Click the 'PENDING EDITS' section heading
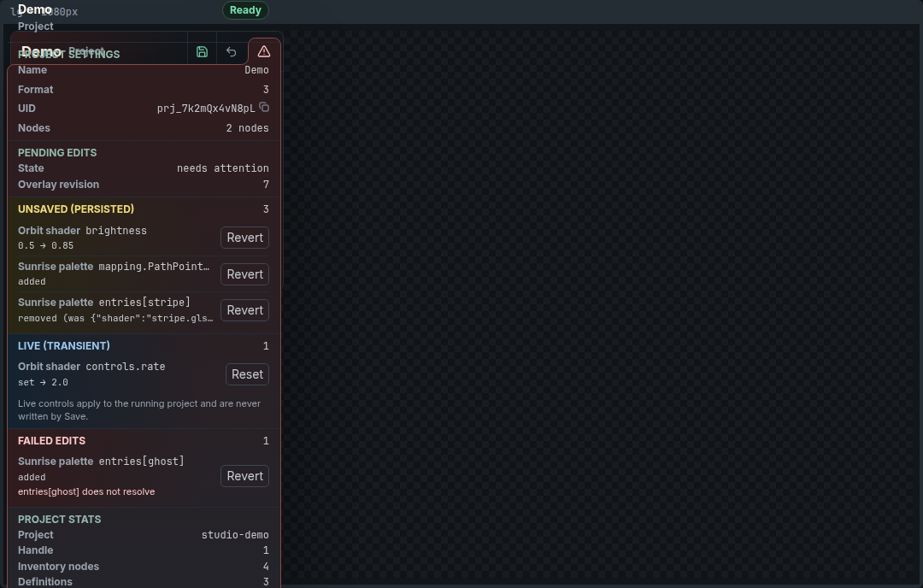Image resolution: width=923 pixels, height=588 pixels. pos(57,152)
